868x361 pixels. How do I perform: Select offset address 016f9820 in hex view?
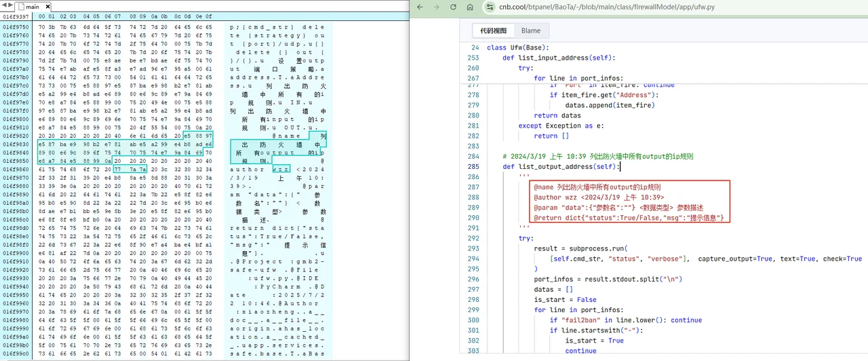15,135
